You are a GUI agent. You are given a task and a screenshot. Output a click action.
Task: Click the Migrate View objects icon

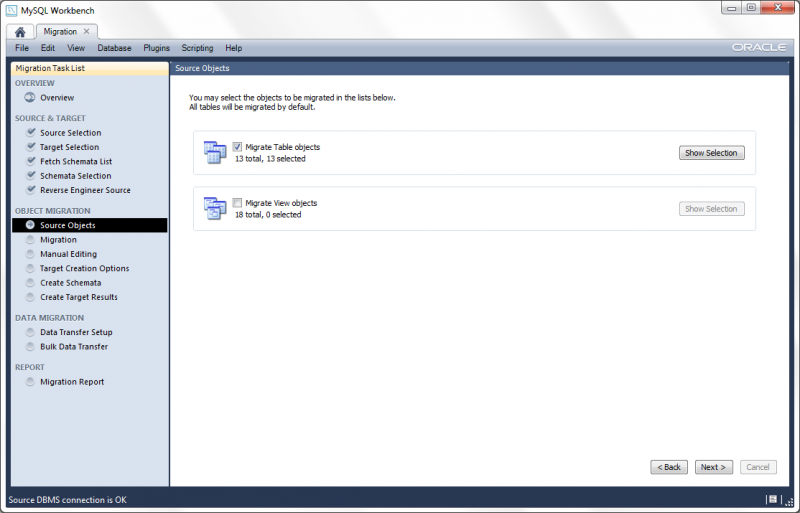point(215,208)
